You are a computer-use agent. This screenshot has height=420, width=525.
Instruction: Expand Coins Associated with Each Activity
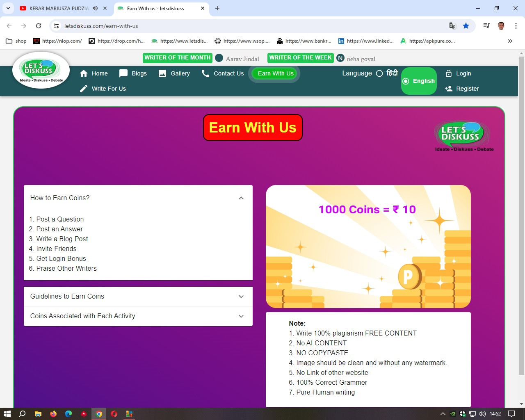(x=241, y=316)
